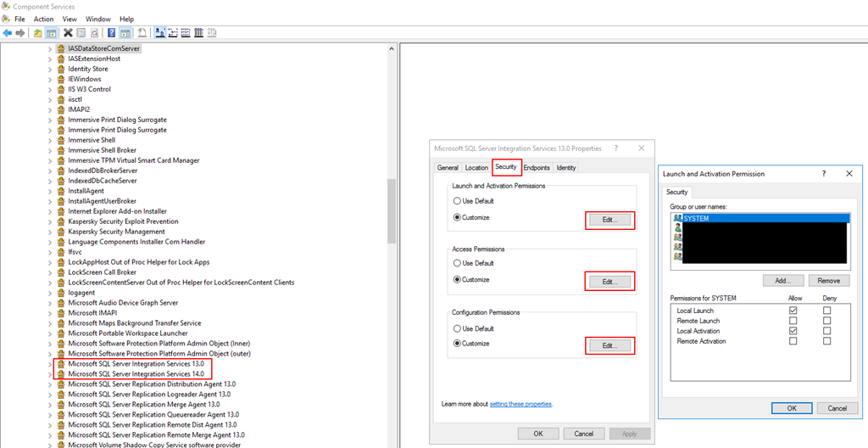The image size is (868, 448).
Task: Check Deny for Local Launch
Action: point(827,311)
